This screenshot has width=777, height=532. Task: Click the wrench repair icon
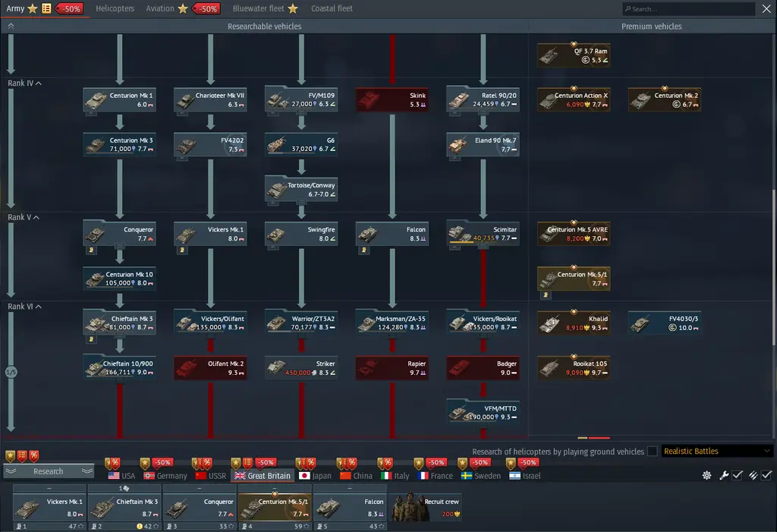coord(723,475)
